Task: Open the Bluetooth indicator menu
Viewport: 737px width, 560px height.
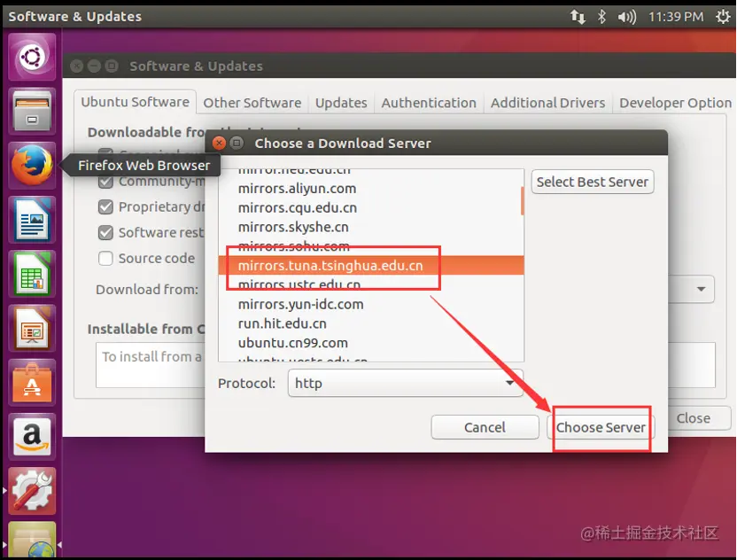Action: click(x=601, y=17)
